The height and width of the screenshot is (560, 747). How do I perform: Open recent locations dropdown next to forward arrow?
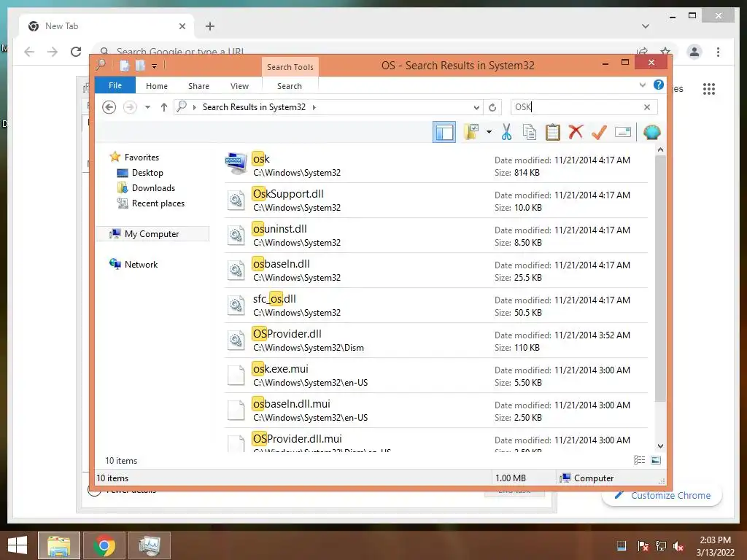147,107
